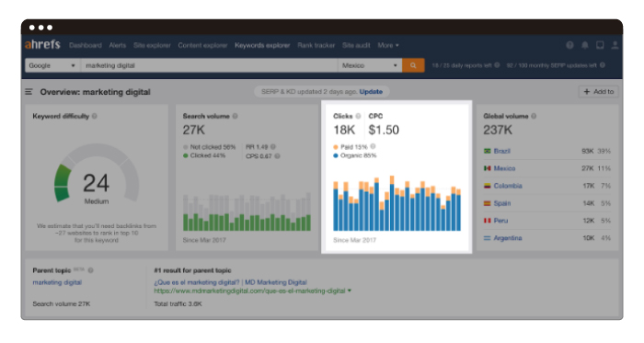Click the user profile icon
The height and width of the screenshot is (343, 644).
tap(615, 45)
